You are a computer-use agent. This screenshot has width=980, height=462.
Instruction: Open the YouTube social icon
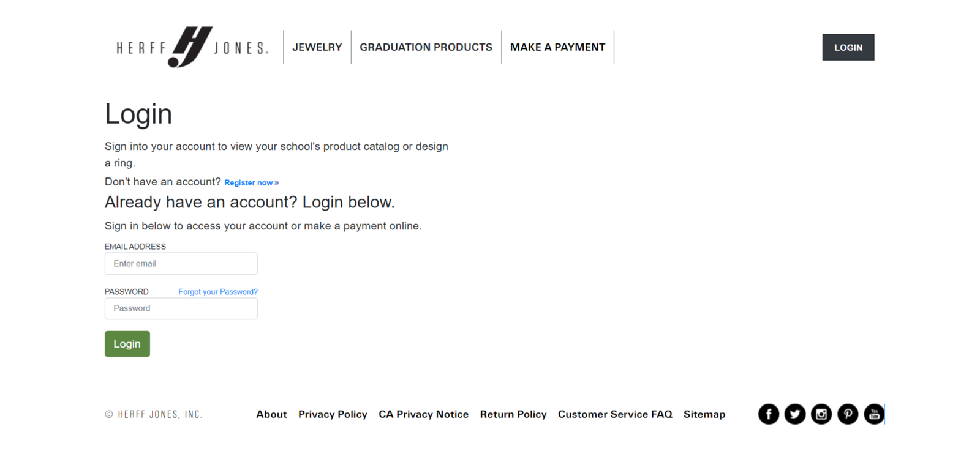pos(874,414)
